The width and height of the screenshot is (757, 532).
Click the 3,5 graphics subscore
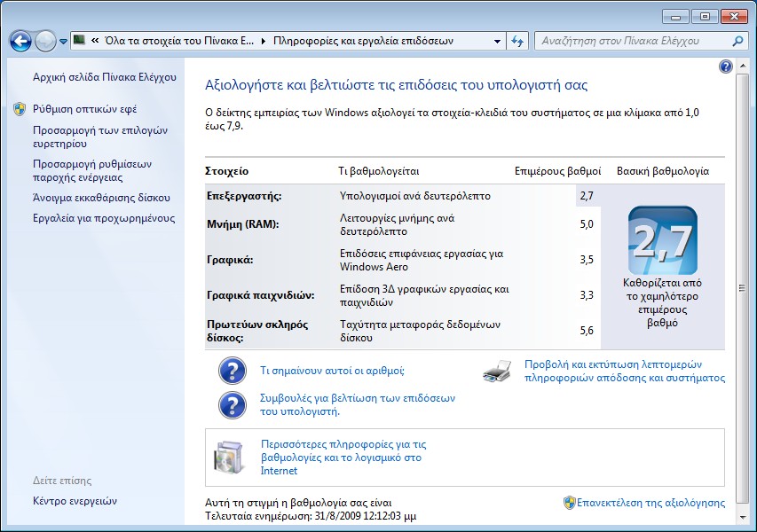[587, 260]
